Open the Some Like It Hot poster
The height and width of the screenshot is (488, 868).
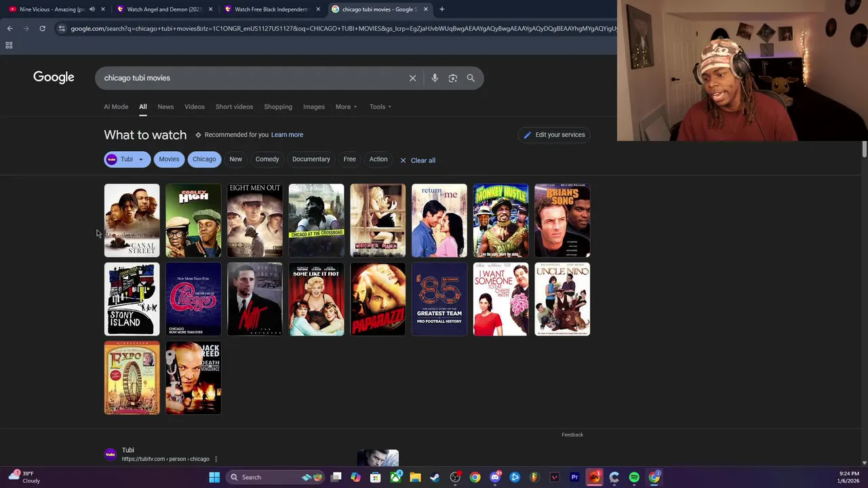click(316, 299)
